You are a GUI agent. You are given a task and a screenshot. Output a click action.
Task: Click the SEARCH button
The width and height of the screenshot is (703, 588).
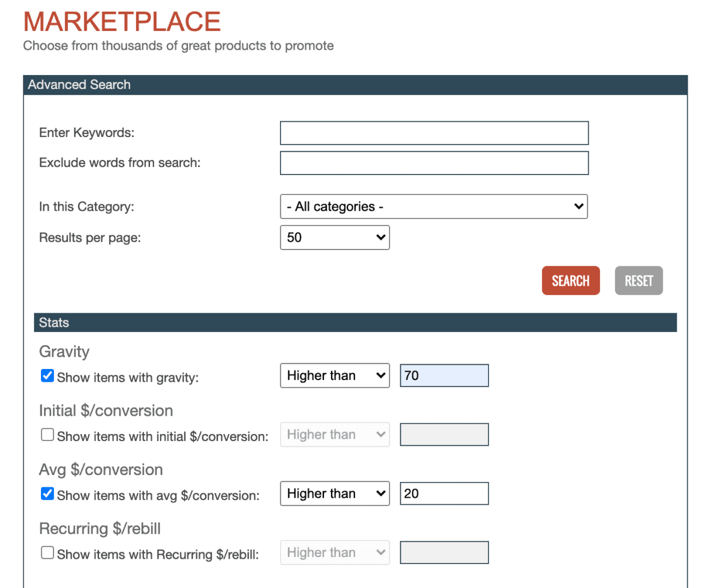point(570,281)
